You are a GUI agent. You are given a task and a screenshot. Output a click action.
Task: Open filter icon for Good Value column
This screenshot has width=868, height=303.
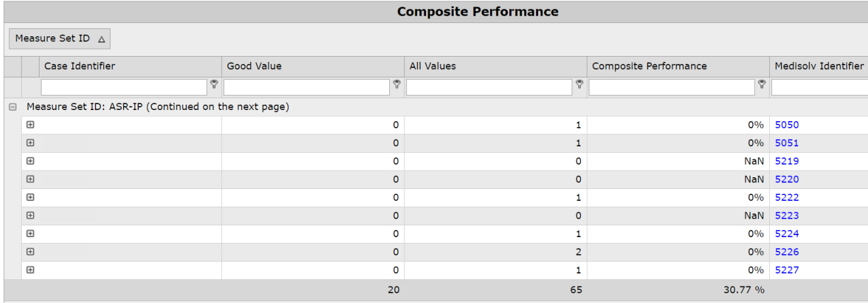click(x=396, y=84)
